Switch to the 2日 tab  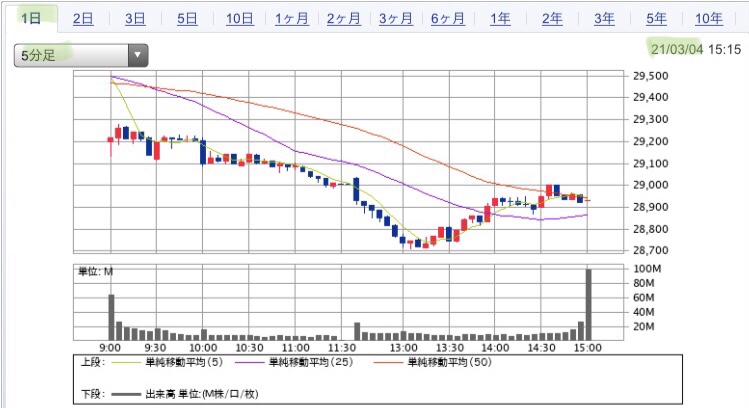(84, 19)
